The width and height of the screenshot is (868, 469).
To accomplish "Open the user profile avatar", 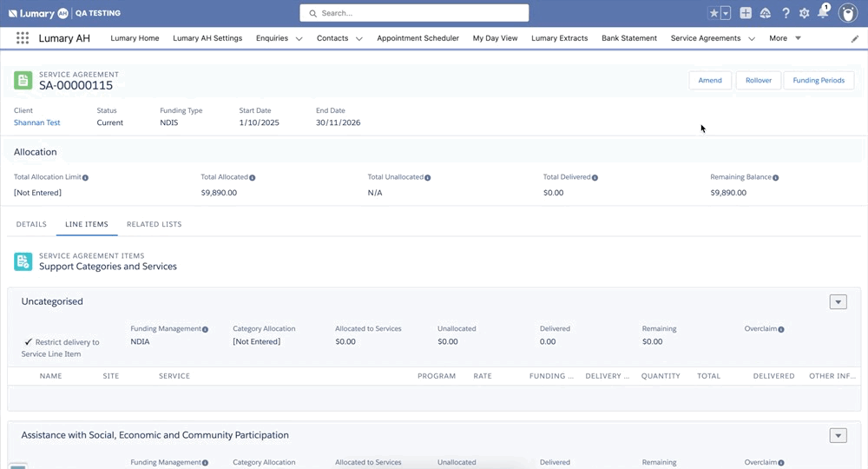I will point(848,13).
